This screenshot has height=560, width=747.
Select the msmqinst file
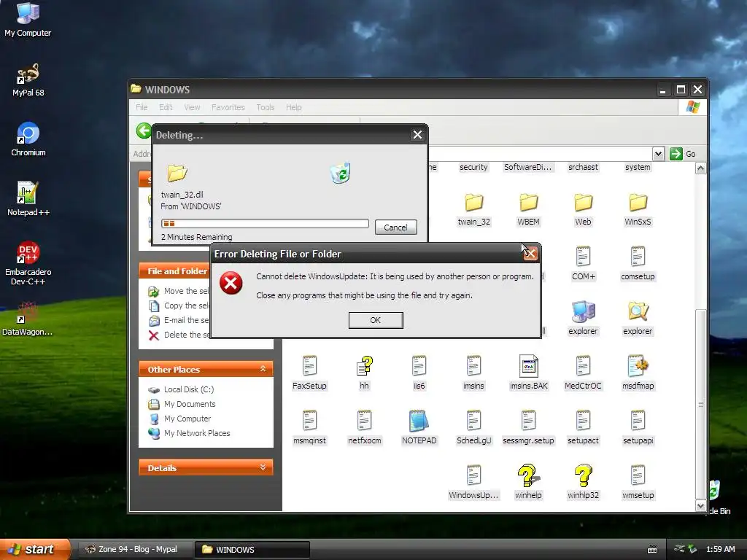309,428
